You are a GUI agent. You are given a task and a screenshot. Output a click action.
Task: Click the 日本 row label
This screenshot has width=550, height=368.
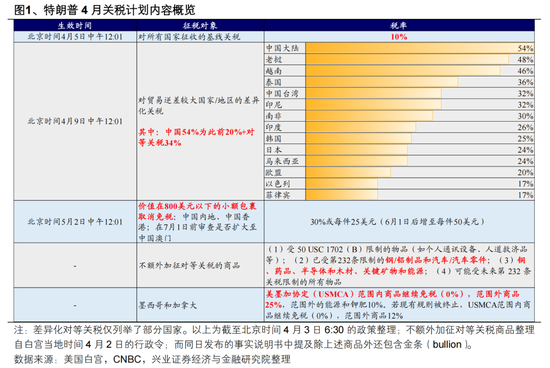274,150
